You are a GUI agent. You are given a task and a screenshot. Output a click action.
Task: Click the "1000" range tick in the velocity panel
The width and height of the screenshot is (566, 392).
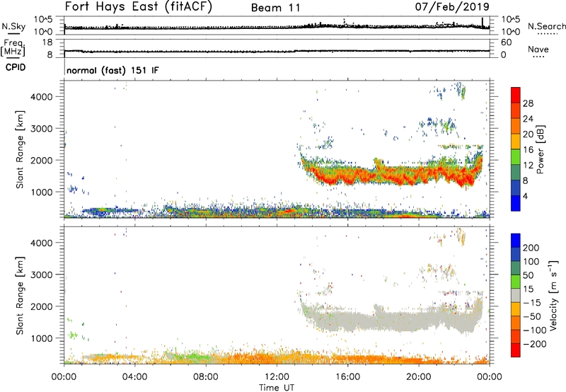click(42, 338)
